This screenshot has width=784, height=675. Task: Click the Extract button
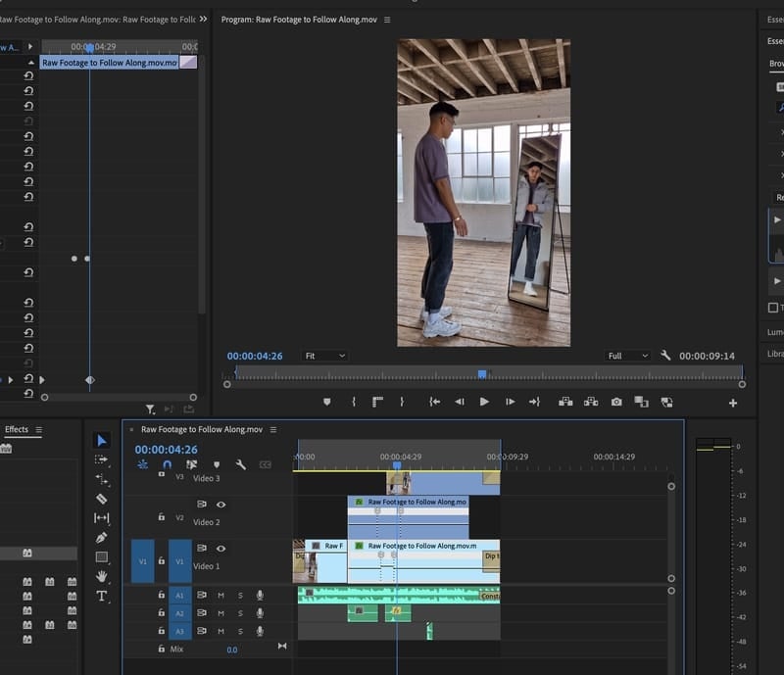pyautogui.click(x=591, y=402)
